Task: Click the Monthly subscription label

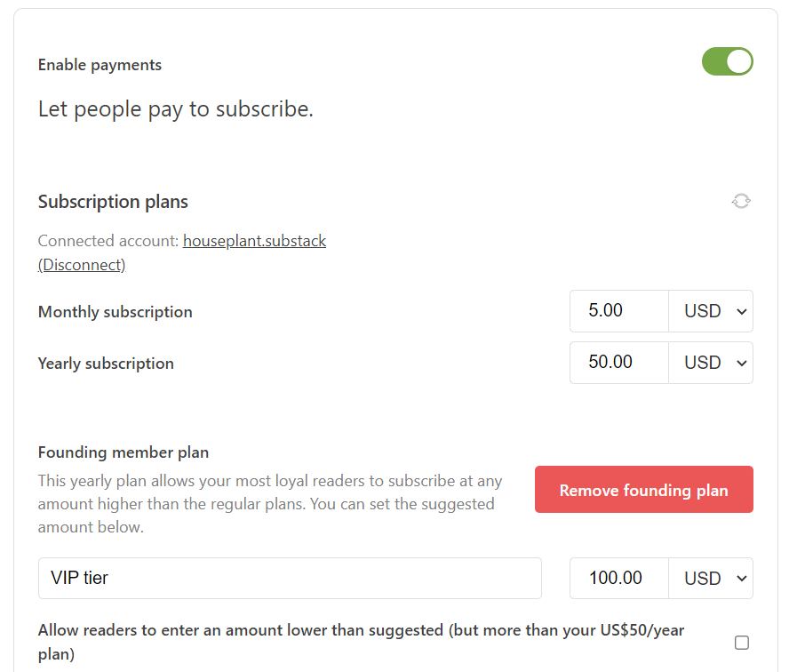Action: [114, 311]
